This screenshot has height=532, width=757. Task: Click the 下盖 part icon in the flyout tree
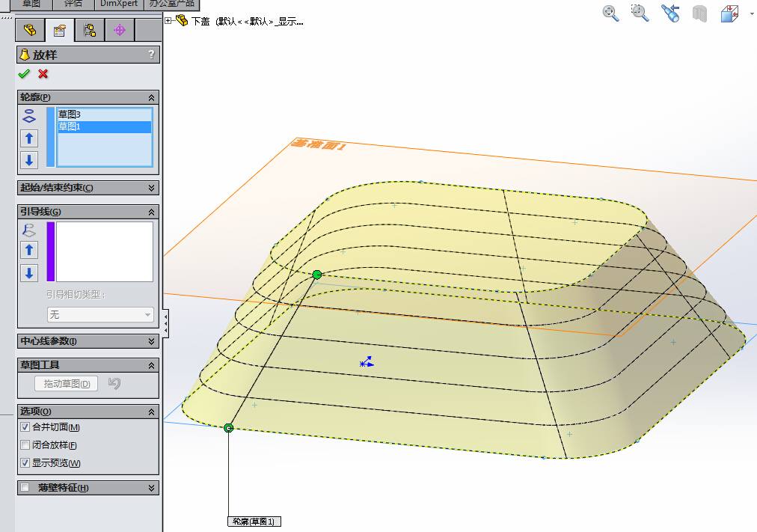(182, 20)
